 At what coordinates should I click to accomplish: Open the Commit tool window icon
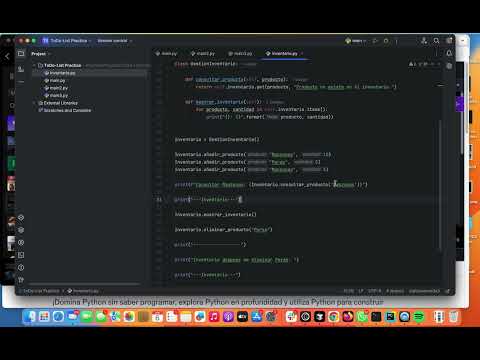tap(21, 69)
